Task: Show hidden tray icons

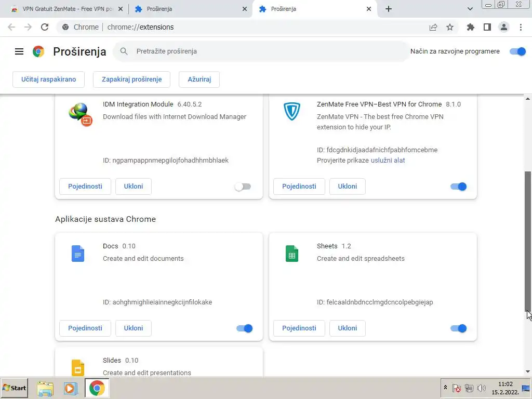Action: 445,388
